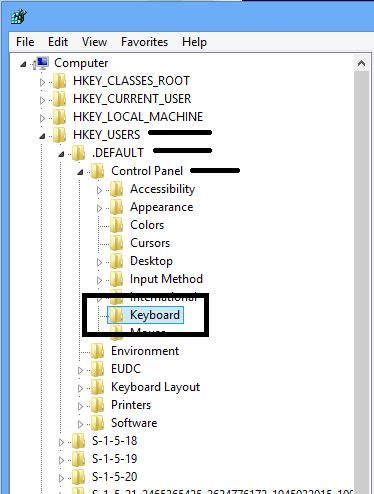Click the Desktop folder icon
Image resolution: width=374 pixels, height=494 pixels.
pos(116,261)
